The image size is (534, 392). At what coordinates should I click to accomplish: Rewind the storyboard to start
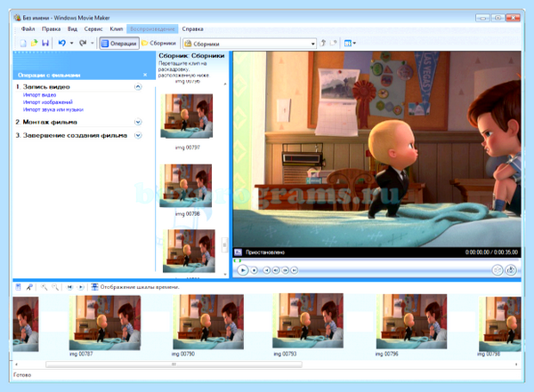(69, 287)
